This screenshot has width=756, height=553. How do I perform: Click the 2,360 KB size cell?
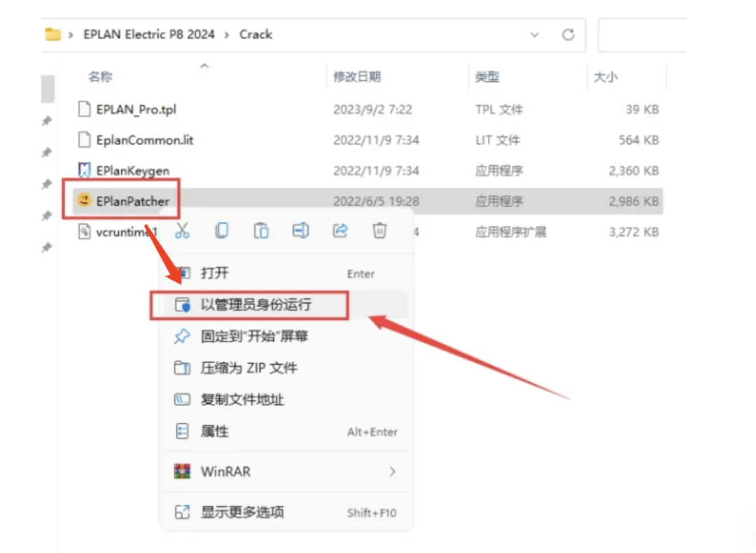pyautogui.click(x=633, y=171)
